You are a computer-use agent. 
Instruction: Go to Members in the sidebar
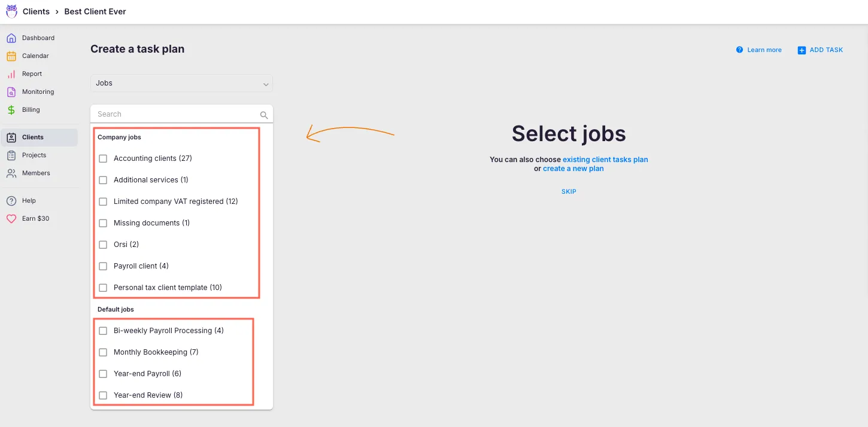36,173
